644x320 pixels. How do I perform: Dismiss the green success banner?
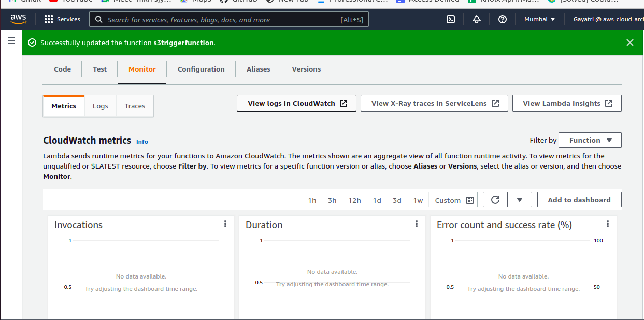pos(630,43)
